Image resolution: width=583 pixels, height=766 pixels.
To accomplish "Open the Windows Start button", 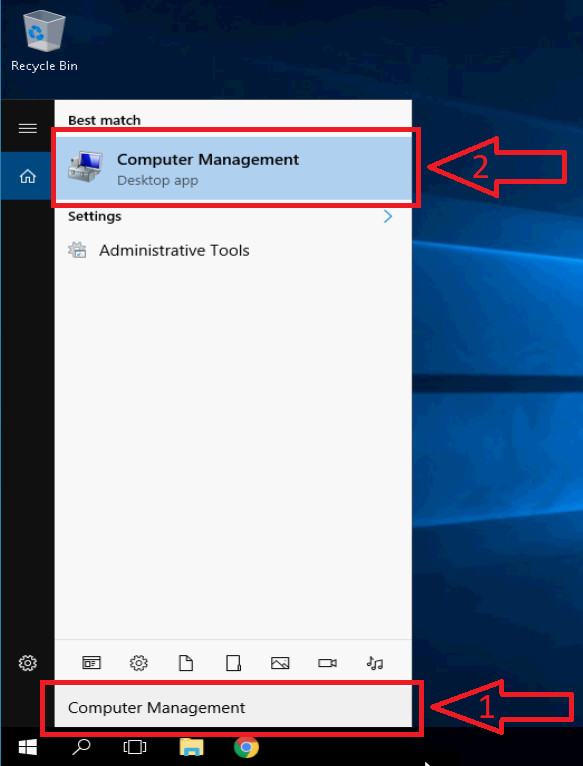I will (27, 746).
